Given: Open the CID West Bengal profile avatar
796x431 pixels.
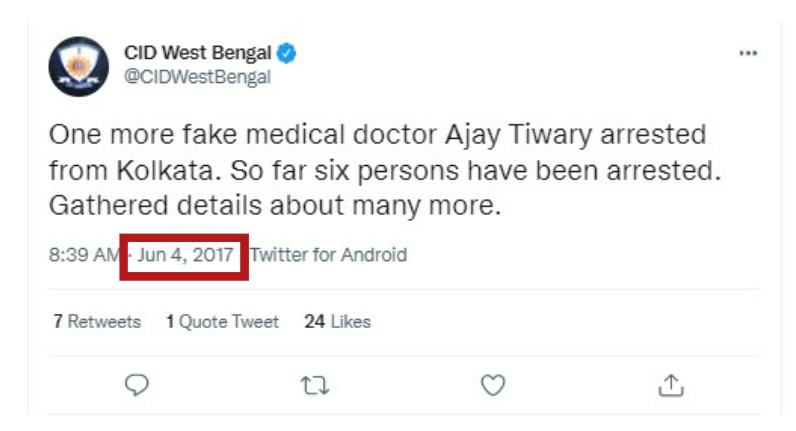Looking at the screenshot, I should tap(78, 66).
